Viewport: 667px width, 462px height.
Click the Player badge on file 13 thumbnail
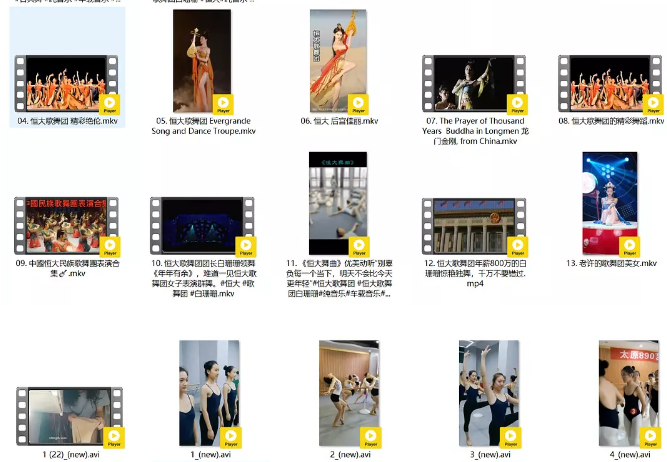(x=630, y=247)
